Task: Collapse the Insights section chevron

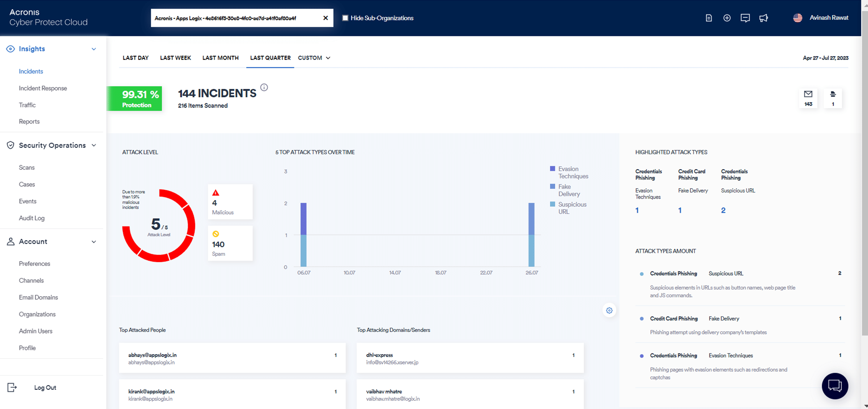Action: tap(94, 49)
